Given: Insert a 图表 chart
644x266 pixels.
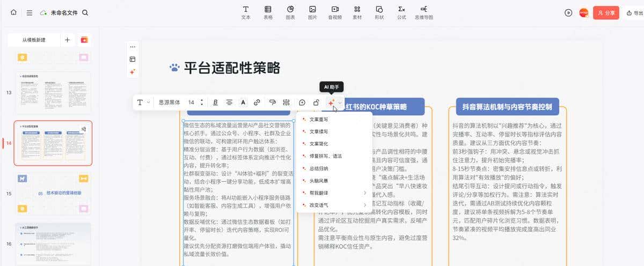Looking at the screenshot, I should (x=290, y=12).
